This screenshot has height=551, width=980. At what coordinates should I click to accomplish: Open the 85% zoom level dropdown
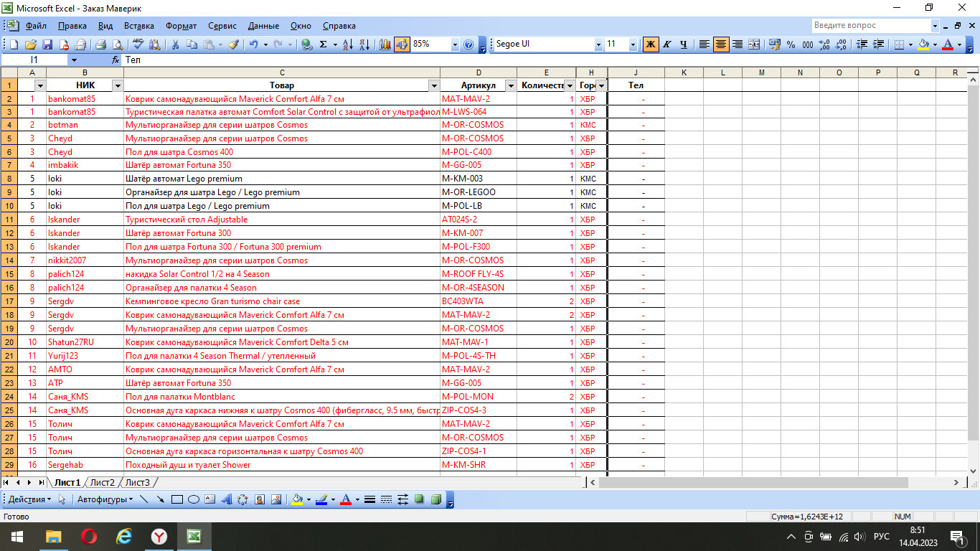tap(455, 44)
